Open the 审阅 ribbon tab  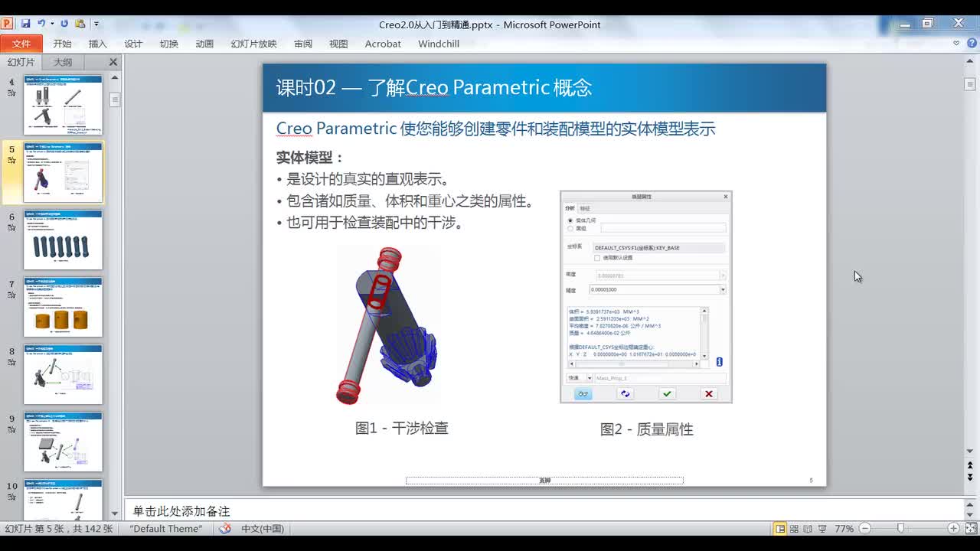pos(302,44)
